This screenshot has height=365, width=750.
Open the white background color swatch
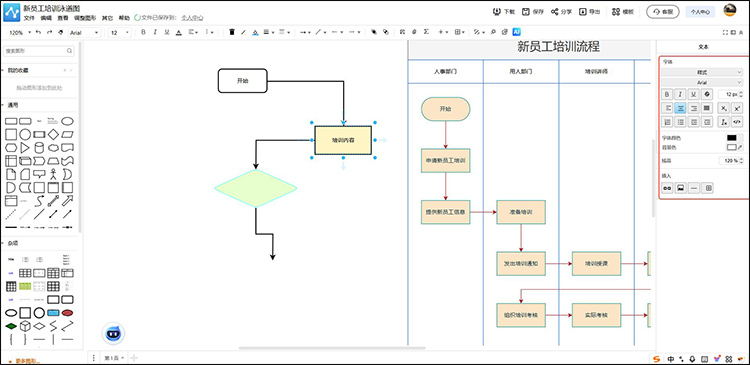[732, 147]
